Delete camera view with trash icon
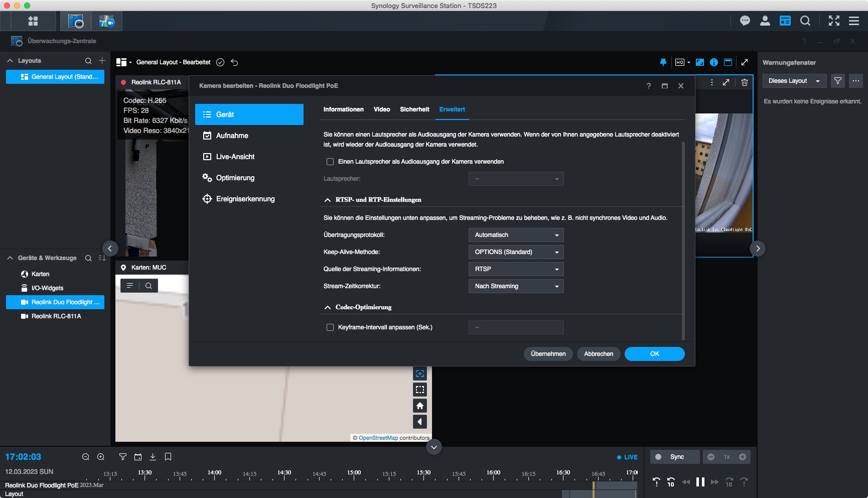This screenshot has width=868, height=498. click(745, 82)
